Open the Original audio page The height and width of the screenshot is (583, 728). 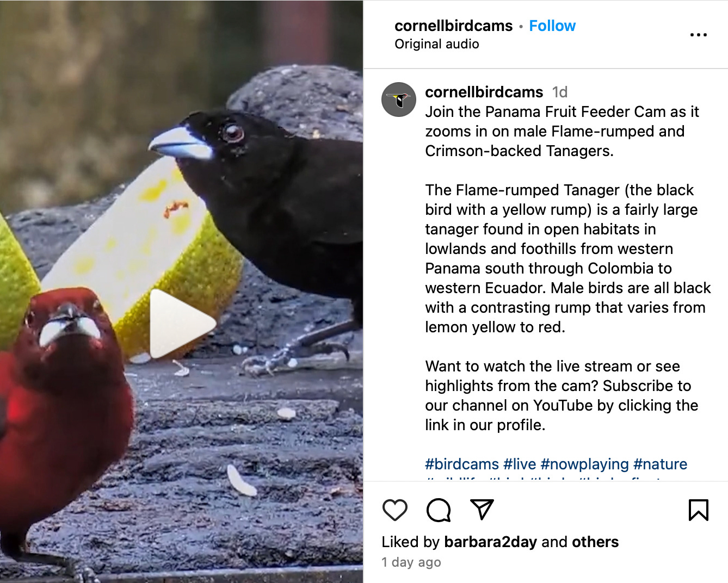point(437,44)
